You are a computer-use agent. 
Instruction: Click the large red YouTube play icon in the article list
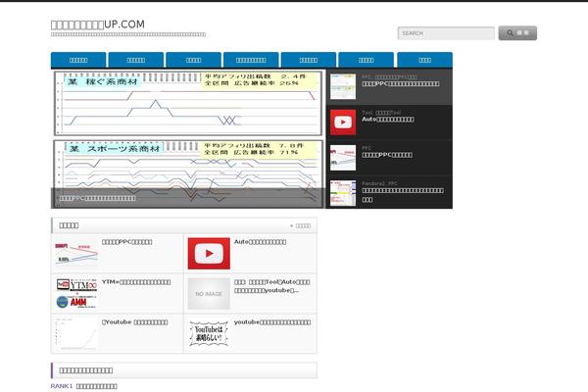pos(209,254)
